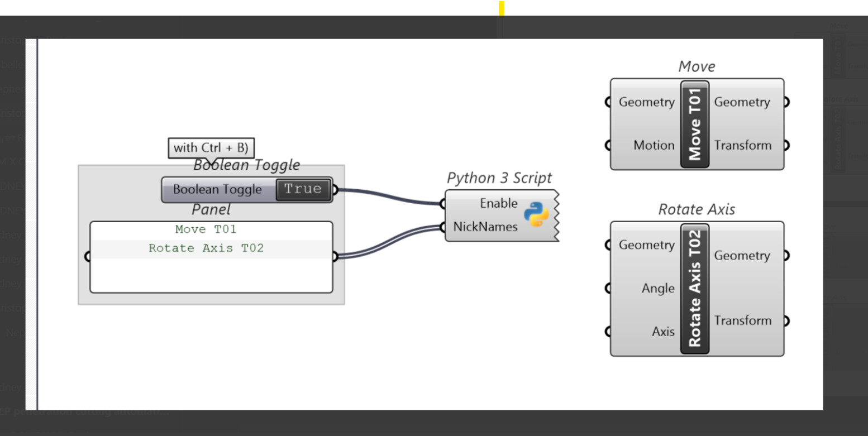The image size is (868, 436).
Task: Select the 'with Ctrl + B' annotation note
Action: [211, 147]
